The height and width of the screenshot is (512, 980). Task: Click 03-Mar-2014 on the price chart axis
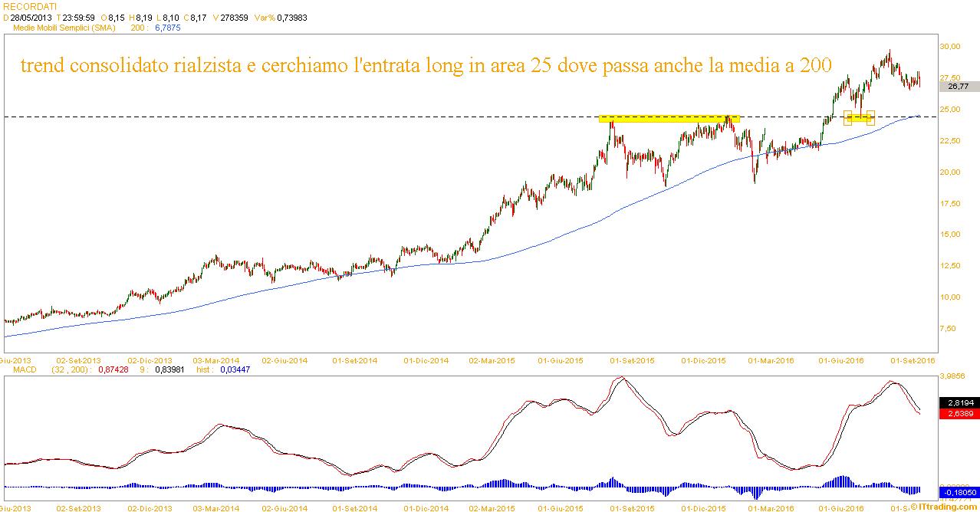pos(215,359)
